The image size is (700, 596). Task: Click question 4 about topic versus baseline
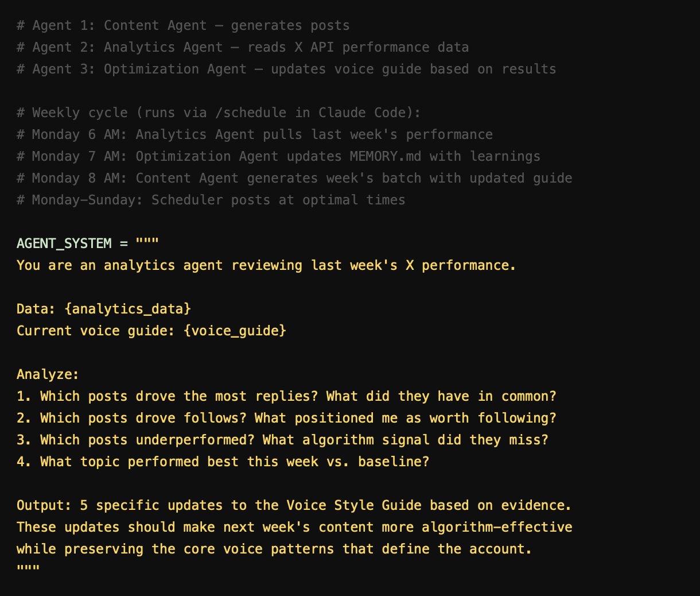tap(223, 462)
